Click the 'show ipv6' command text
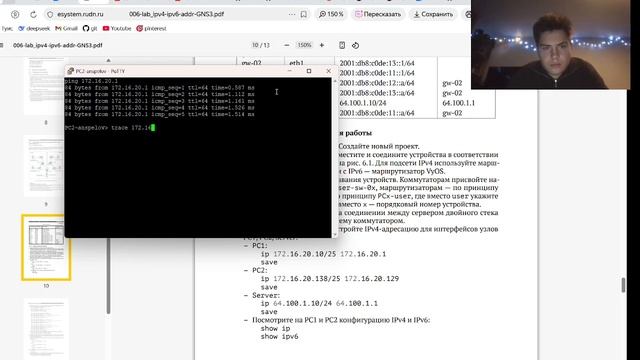Image resolution: width=640 pixels, height=360 pixels. (280, 336)
